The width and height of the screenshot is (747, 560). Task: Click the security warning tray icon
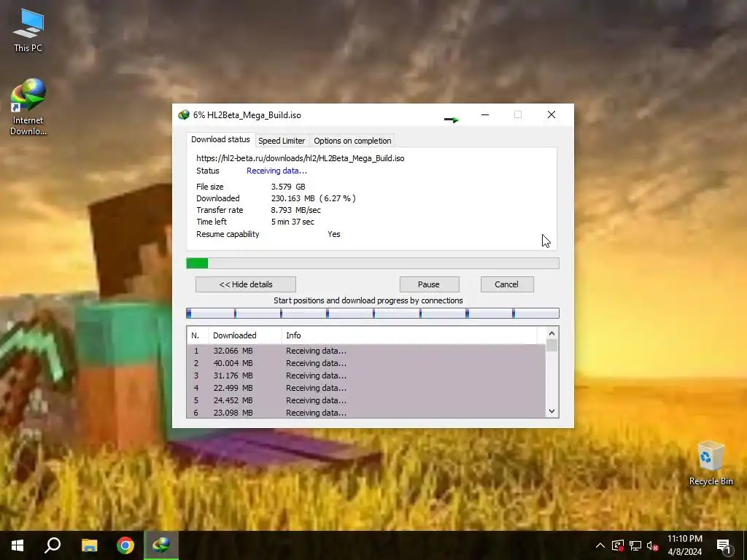tap(618, 545)
